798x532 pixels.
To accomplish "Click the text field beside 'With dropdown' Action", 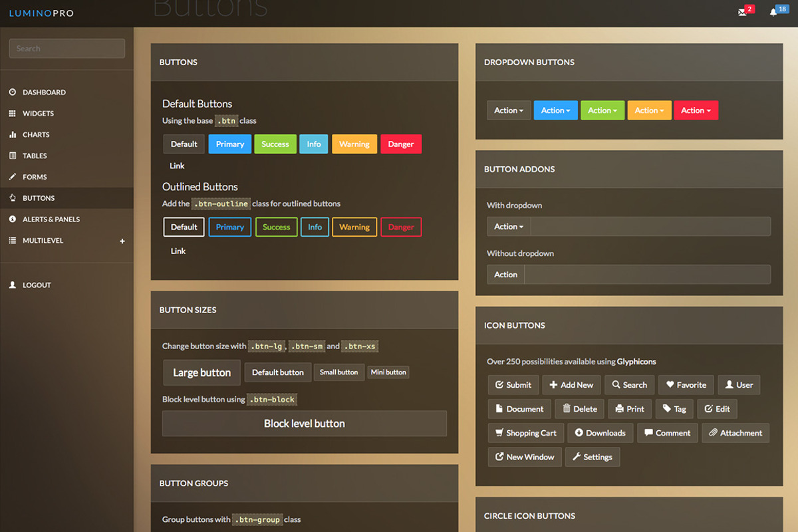I will [650, 227].
